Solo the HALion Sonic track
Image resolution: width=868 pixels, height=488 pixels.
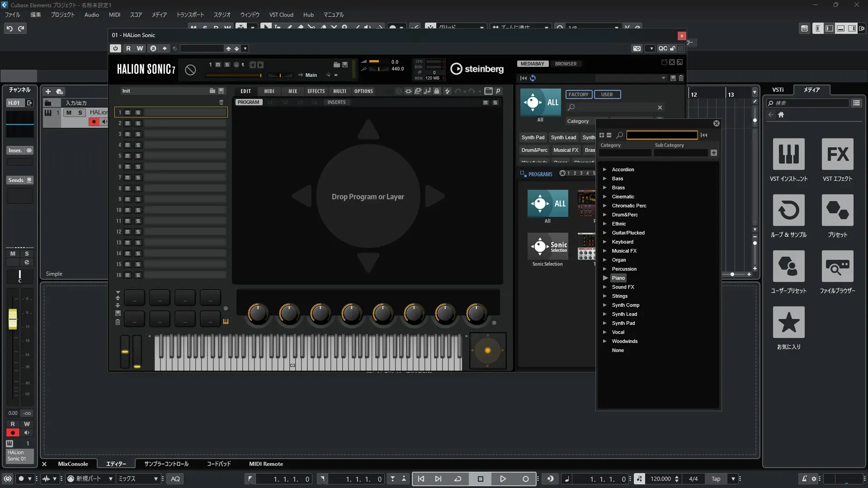tap(80, 113)
